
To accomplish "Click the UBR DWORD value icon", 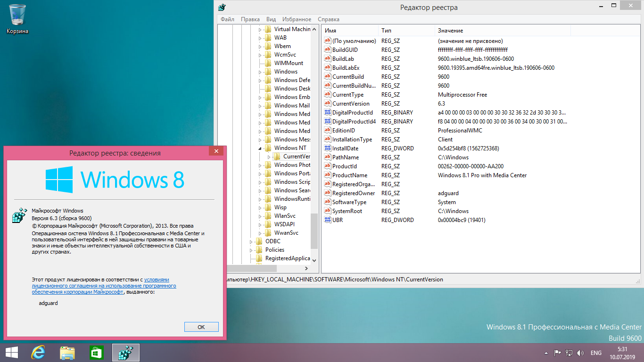I will click(328, 220).
